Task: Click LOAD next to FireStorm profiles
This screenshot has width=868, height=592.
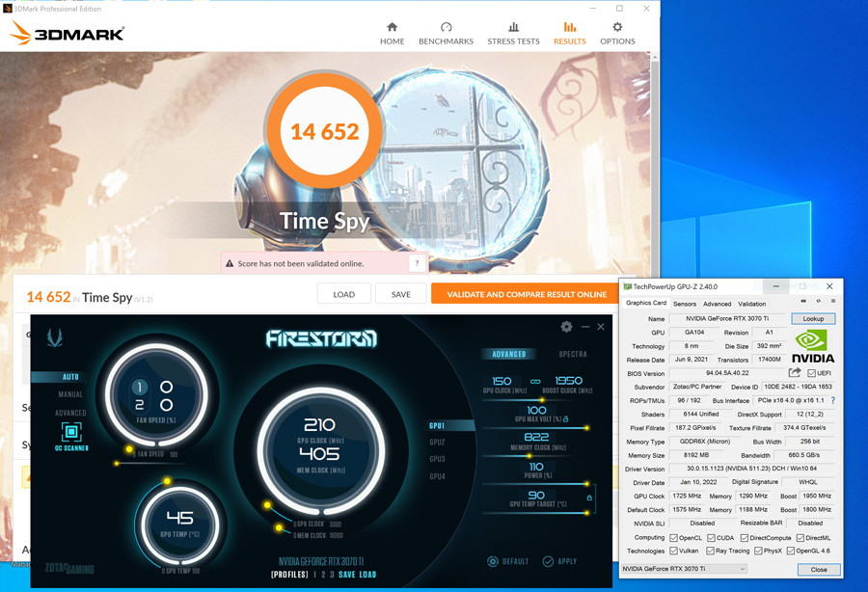Action: (367, 575)
